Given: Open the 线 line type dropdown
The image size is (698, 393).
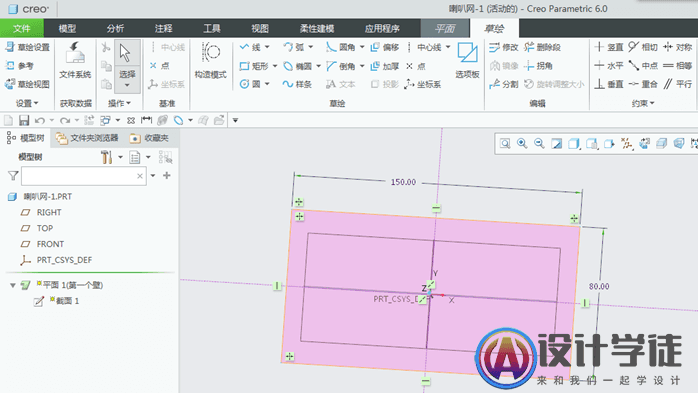Looking at the screenshot, I should point(268,47).
